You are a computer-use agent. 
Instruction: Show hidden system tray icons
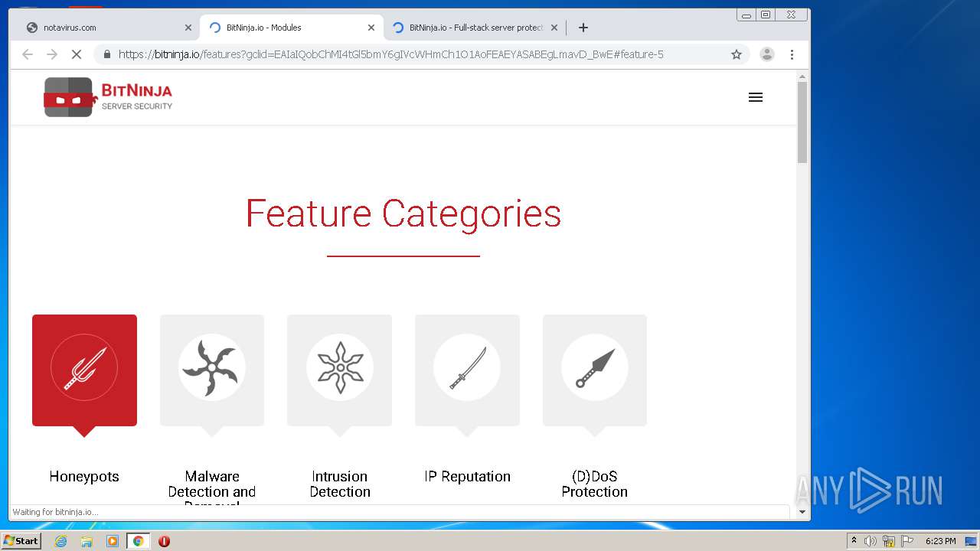(854, 541)
